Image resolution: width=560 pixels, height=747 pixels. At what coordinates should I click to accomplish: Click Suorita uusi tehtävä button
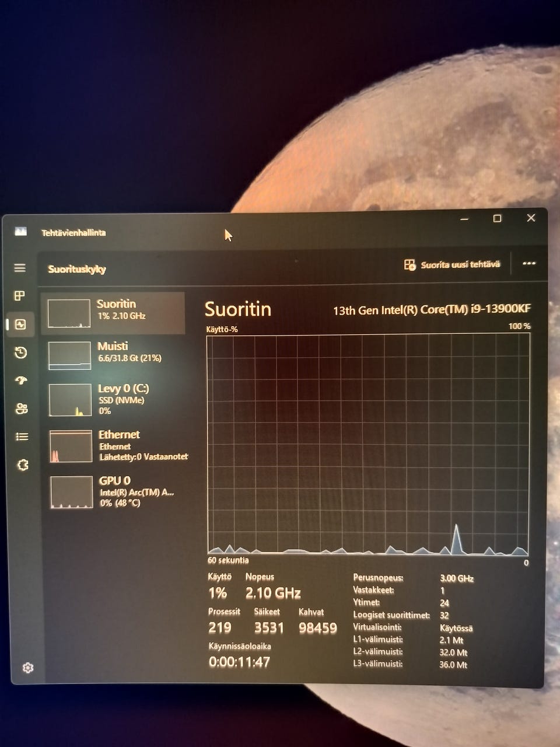(x=452, y=264)
